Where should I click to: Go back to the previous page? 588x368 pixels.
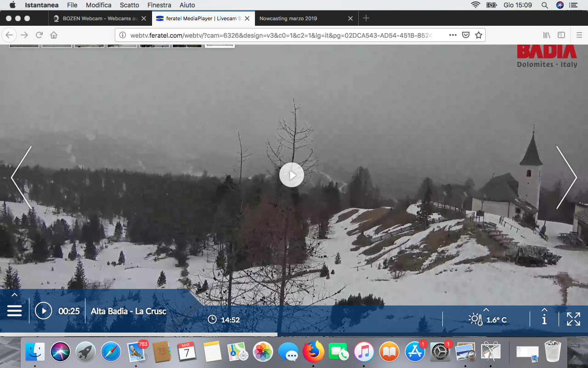click(x=10, y=35)
